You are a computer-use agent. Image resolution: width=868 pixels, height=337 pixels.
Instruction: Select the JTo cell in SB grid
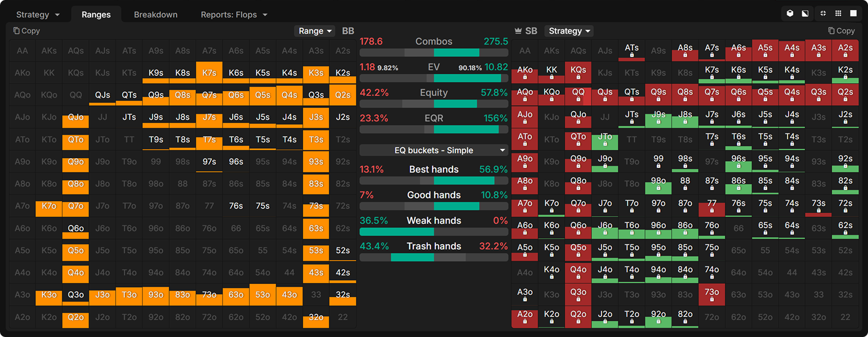605,139
